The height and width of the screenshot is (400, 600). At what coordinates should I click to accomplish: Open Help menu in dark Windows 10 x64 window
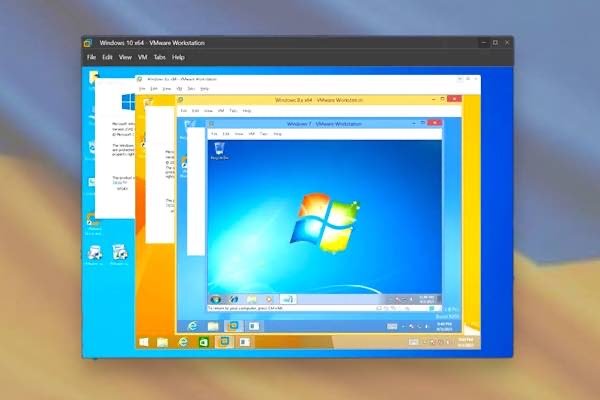click(178, 57)
